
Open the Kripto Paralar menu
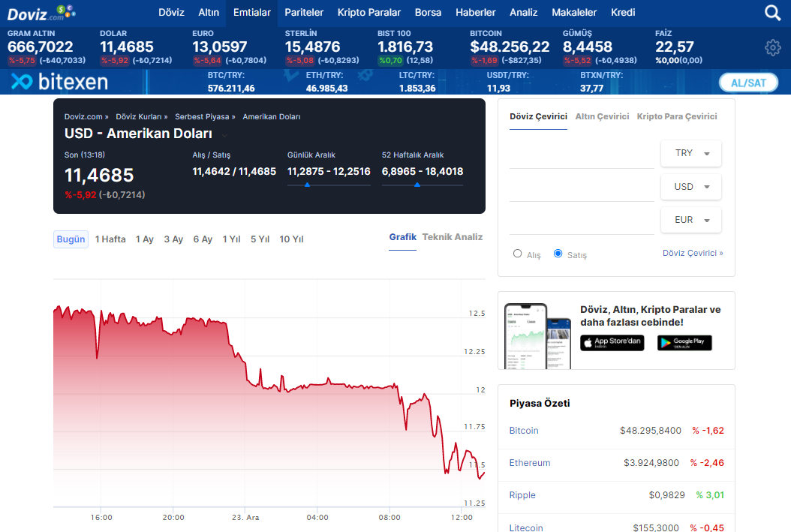pyautogui.click(x=368, y=13)
